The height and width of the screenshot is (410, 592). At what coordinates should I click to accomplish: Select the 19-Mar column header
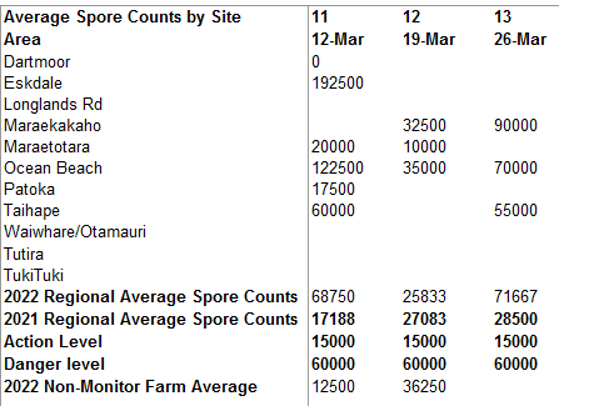pos(429,40)
